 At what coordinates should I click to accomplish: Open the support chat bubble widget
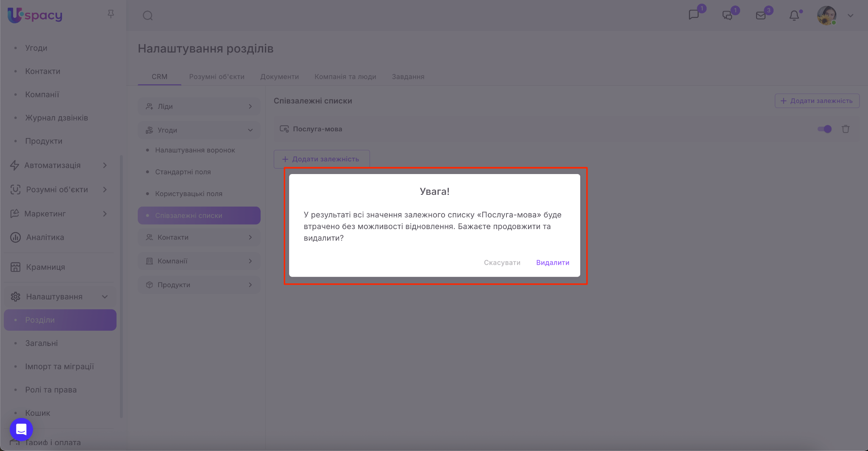[21, 429]
